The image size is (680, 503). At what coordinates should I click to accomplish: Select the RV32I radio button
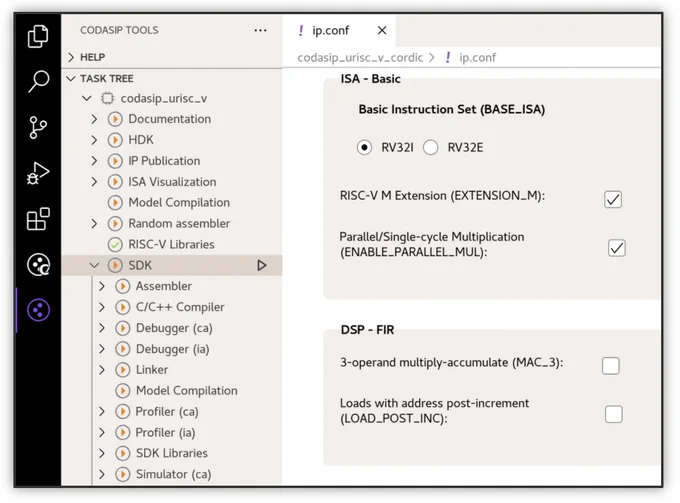[x=364, y=148]
